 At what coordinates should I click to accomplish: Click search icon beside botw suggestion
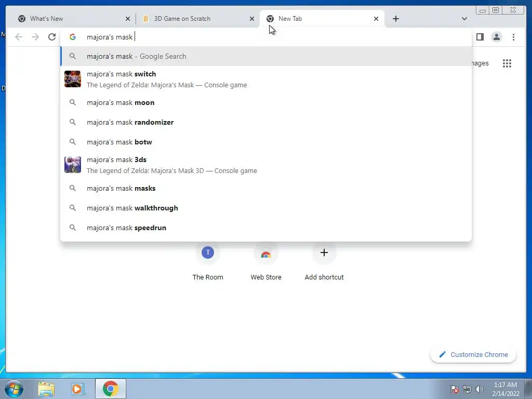pyautogui.click(x=73, y=142)
